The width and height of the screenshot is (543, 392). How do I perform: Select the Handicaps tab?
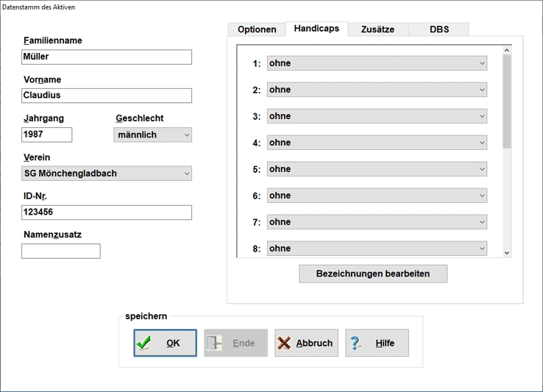point(316,29)
